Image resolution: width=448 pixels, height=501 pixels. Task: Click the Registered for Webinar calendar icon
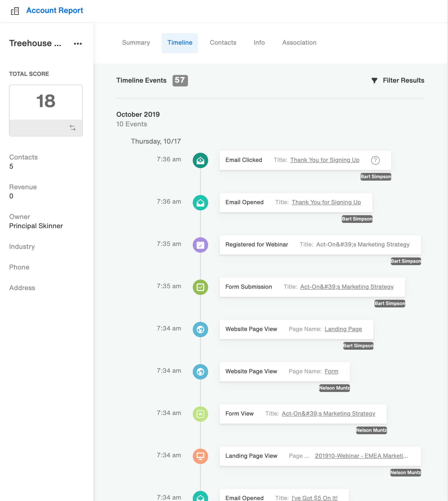coord(200,245)
